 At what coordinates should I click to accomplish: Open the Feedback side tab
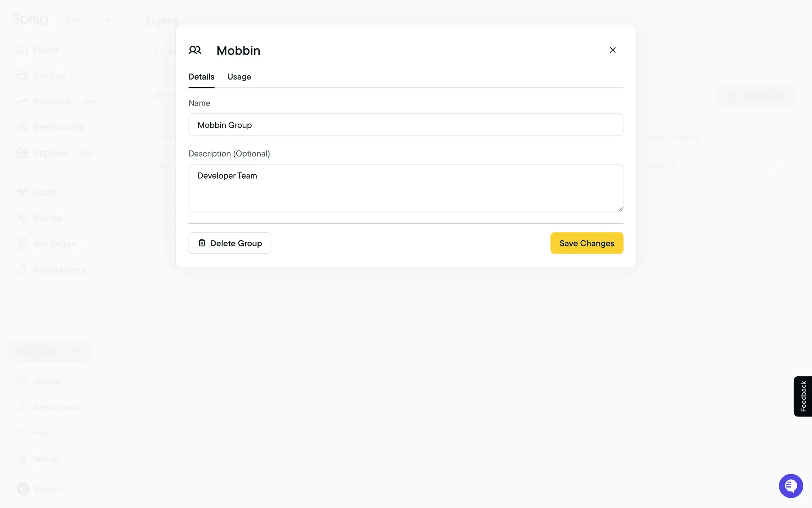coord(803,396)
